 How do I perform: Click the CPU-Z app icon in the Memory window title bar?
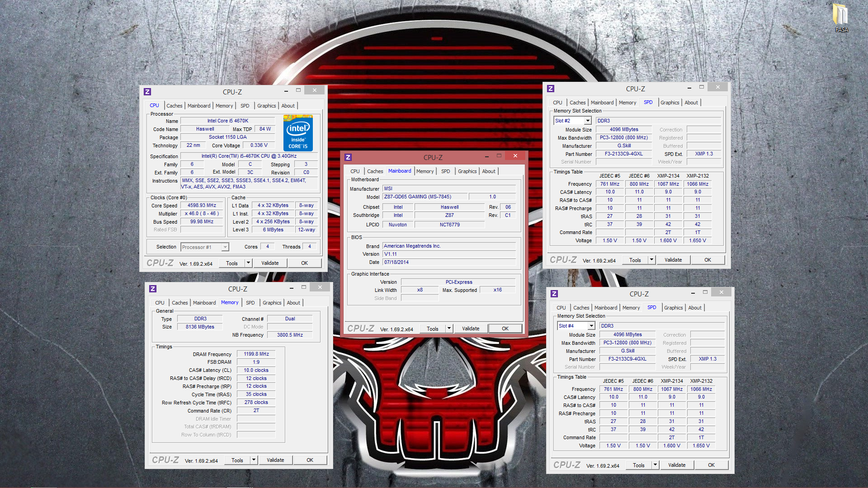coord(153,289)
